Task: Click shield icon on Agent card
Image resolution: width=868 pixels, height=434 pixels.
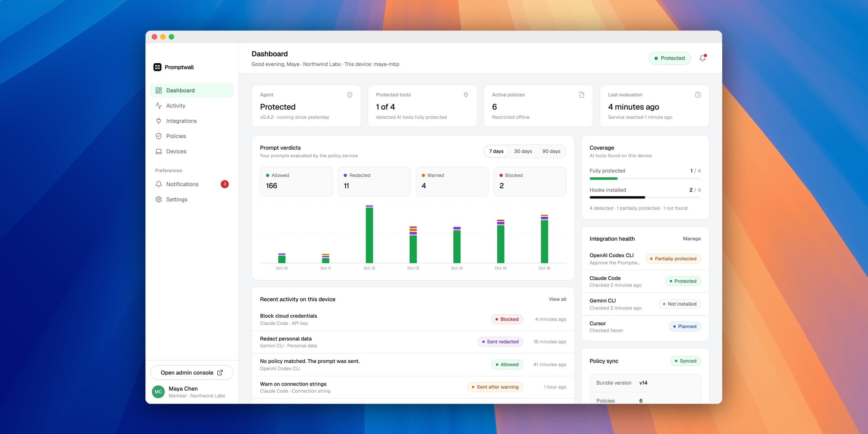Action: 350,95
